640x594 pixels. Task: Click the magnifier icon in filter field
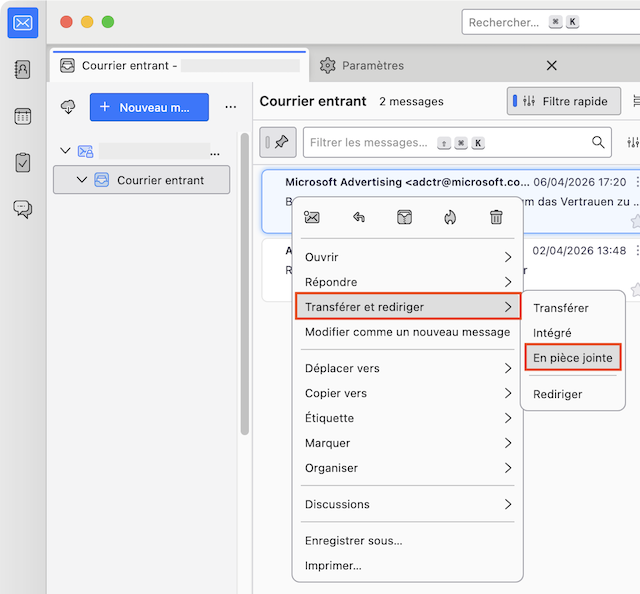click(x=598, y=142)
